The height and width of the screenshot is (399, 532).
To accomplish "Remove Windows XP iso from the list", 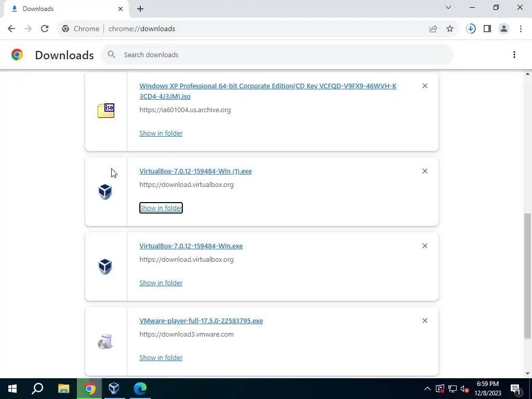I will pos(425,86).
